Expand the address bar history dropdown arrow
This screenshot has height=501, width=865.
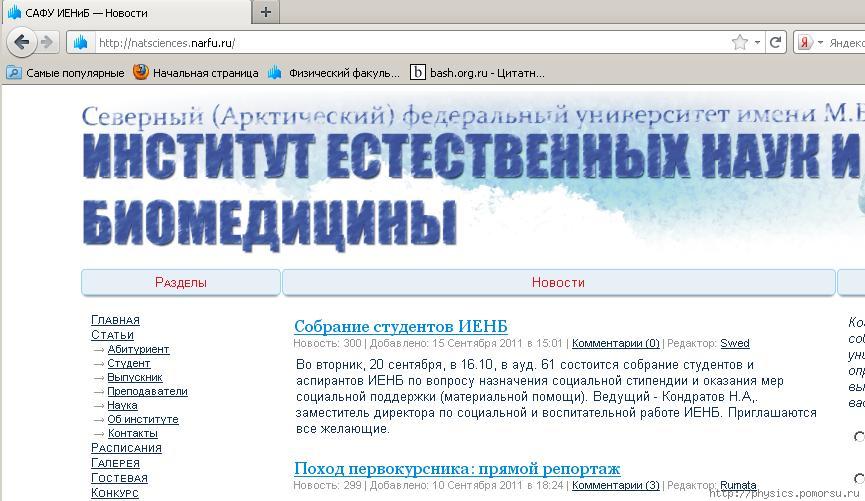tap(758, 42)
